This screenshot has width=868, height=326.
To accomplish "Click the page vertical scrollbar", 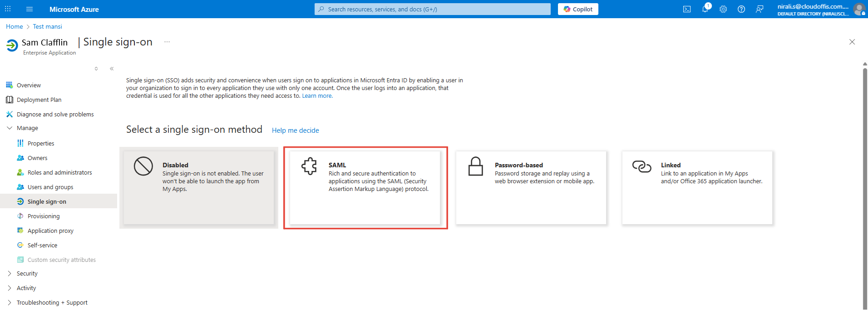I will [865, 188].
